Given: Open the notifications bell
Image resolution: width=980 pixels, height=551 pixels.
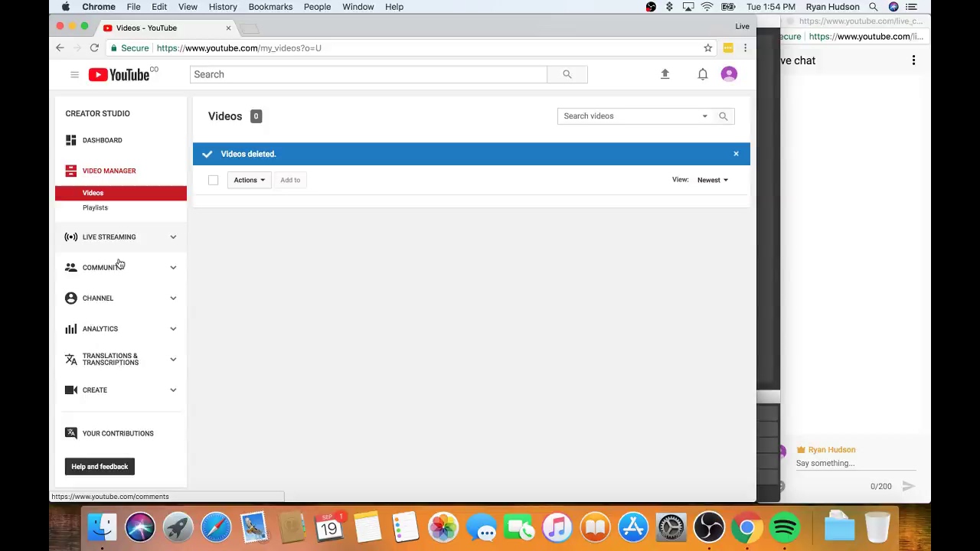Looking at the screenshot, I should click(703, 74).
